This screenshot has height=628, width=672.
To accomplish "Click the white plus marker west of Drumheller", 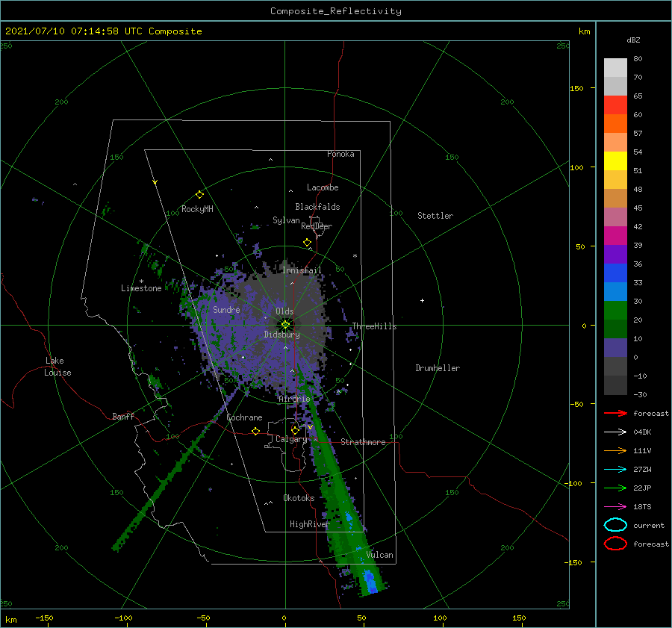I will [422, 300].
